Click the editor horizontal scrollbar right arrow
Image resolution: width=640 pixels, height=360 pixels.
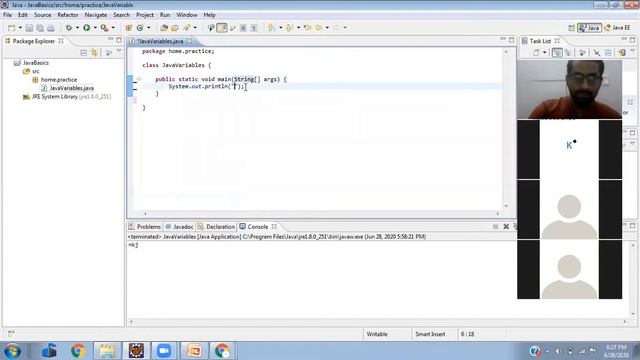coord(497,213)
